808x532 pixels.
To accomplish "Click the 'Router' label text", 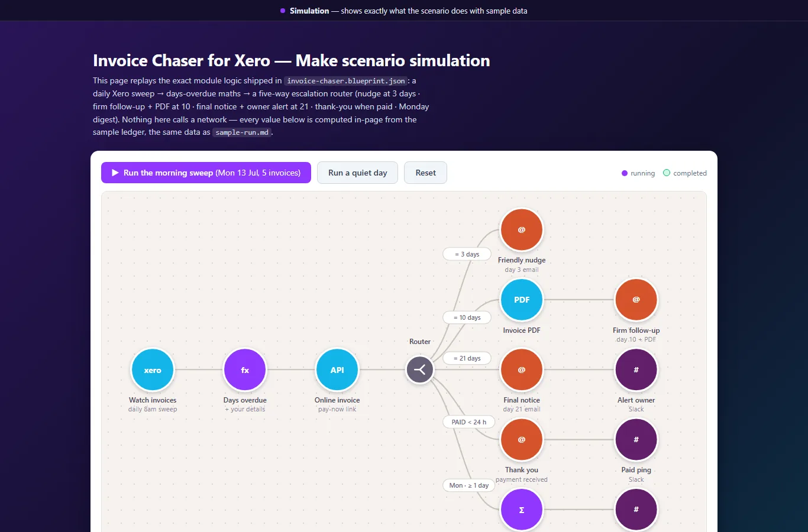I will click(420, 342).
